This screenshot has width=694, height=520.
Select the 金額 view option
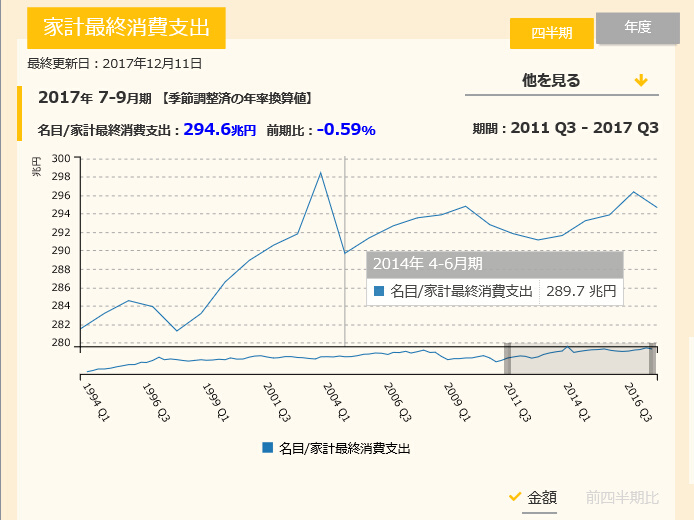[x=541, y=497]
